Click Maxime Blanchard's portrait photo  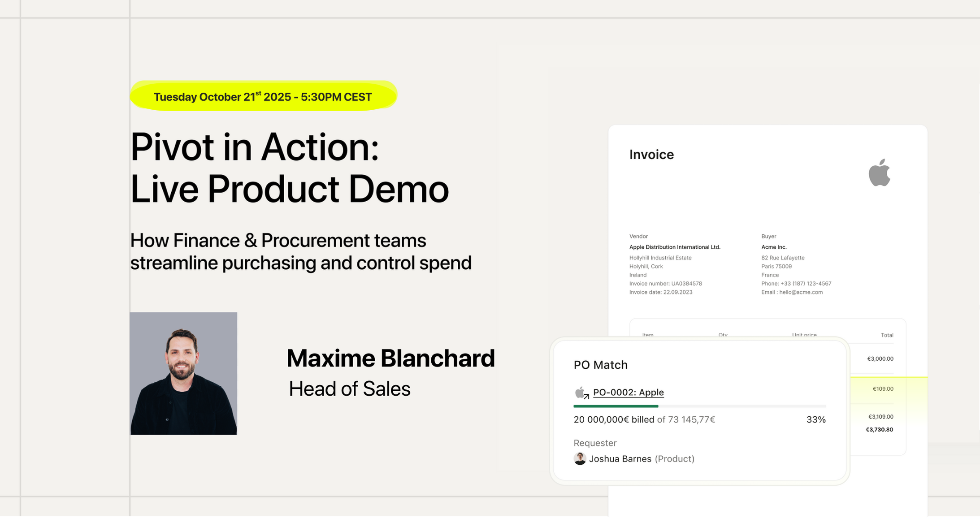click(183, 373)
